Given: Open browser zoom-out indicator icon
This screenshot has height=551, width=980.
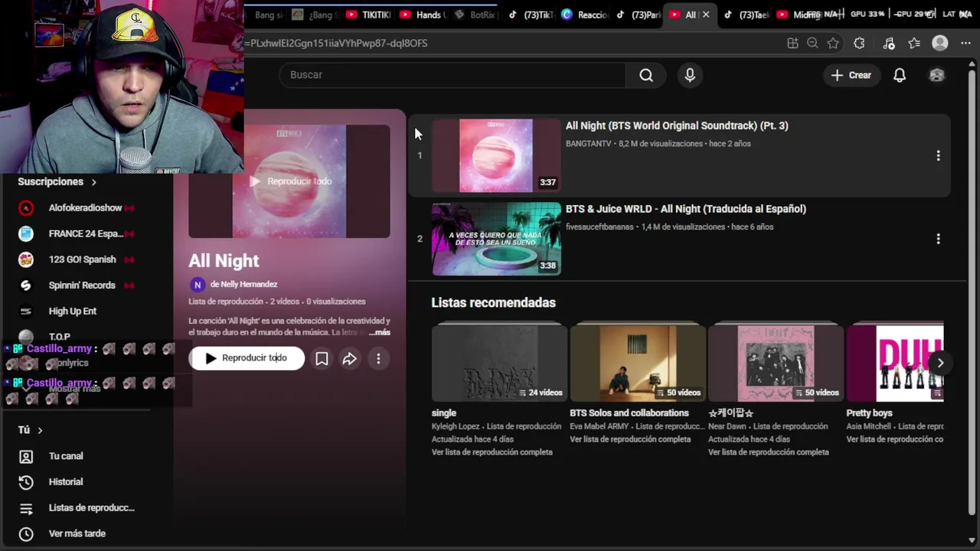Looking at the screenshot, I should click(812, 44).
